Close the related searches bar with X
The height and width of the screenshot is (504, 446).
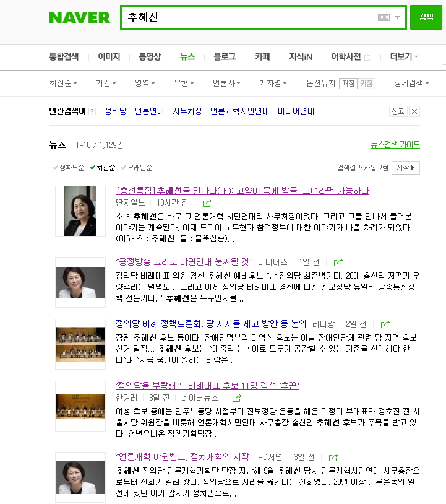point(414,111)
